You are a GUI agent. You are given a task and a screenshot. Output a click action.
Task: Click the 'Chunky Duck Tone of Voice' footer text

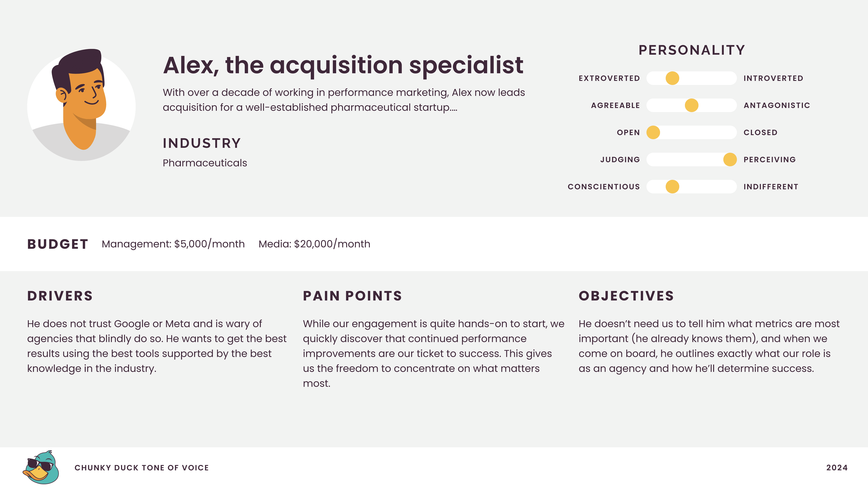pyautogui.click(x=142, y=468)
